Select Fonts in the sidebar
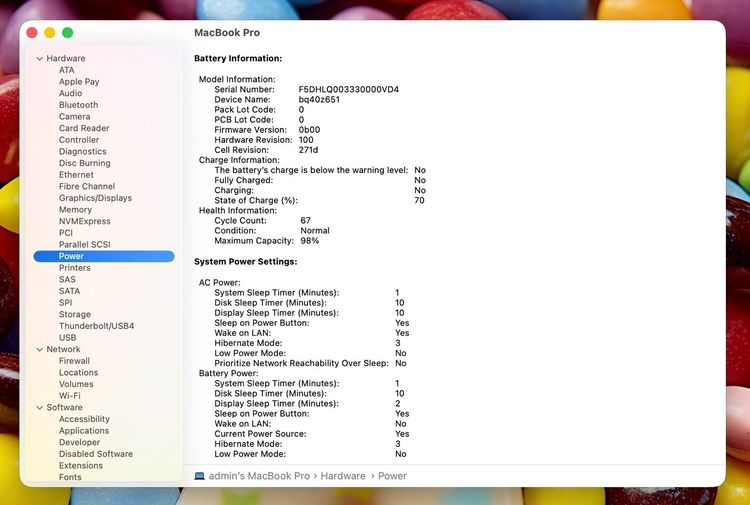 70,477
